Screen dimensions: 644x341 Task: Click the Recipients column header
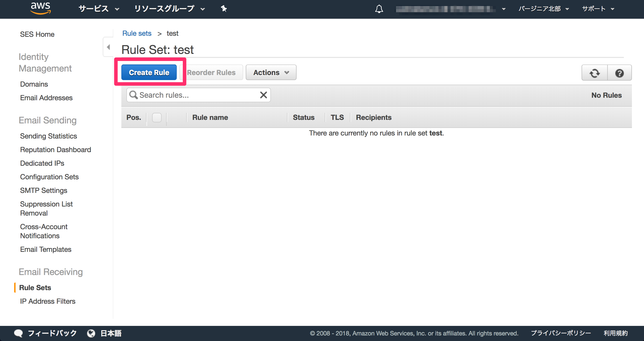pos(374,117)
